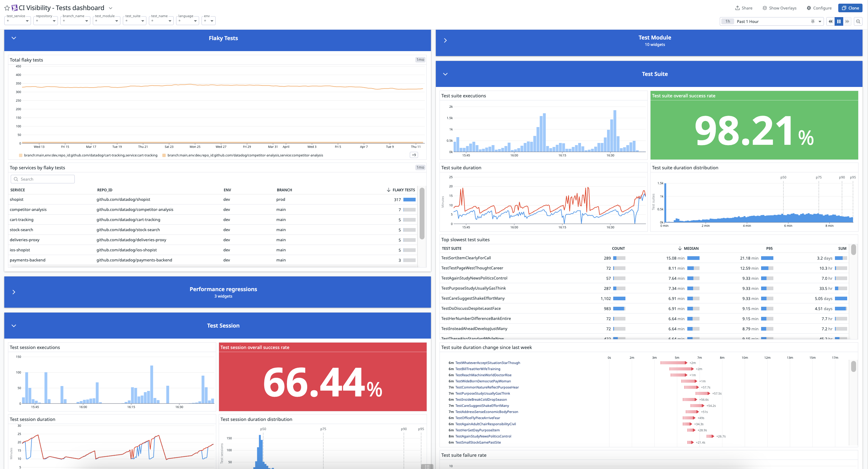Click the Clone button
868x469 pixels.
tap(850, 8)
